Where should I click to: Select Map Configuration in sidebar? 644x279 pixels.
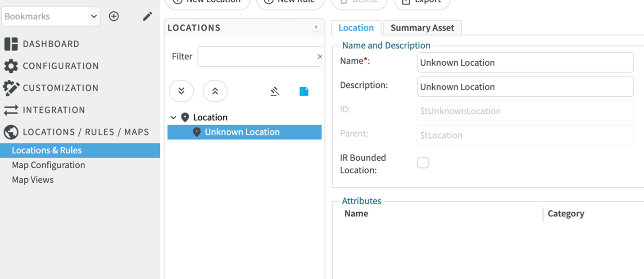point(48,165)
